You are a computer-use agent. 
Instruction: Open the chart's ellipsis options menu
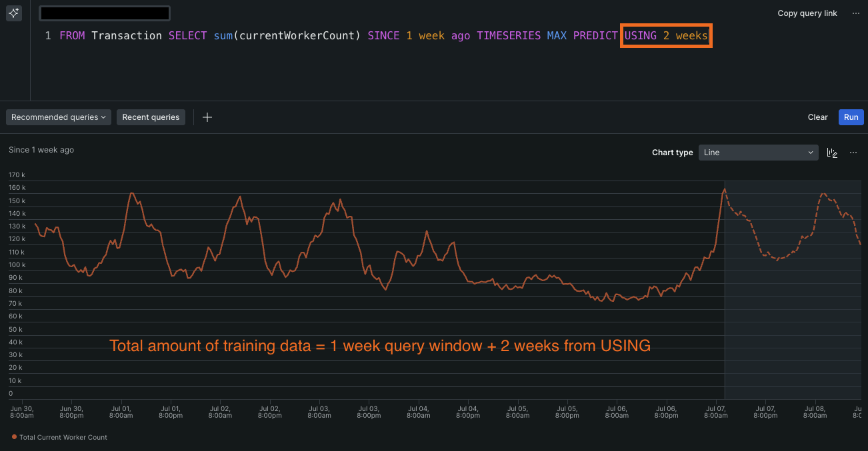(853, 153)
